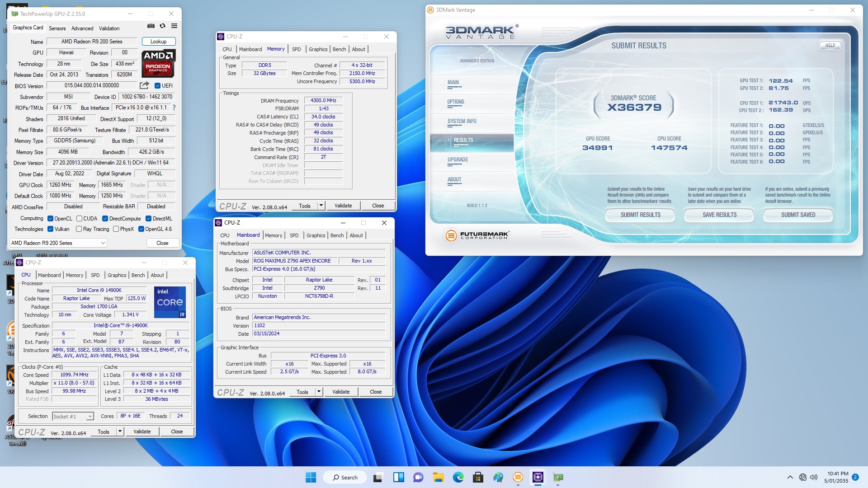This screenshot has height=488, width=868.
Task: Select UPGRADE in 3DMark sidebar
Action: [x=458, y=160]
